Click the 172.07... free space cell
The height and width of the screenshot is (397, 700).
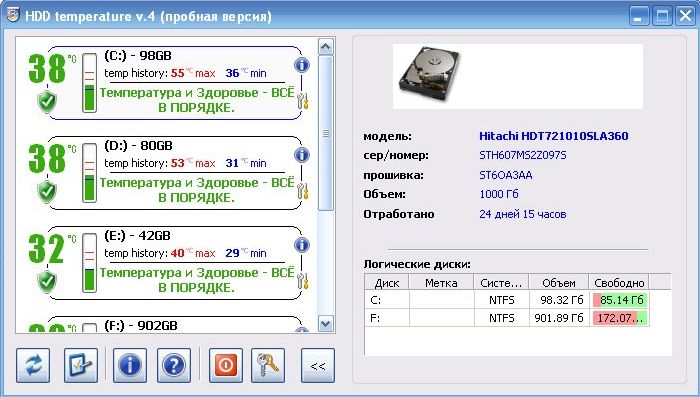pos(620,318)
